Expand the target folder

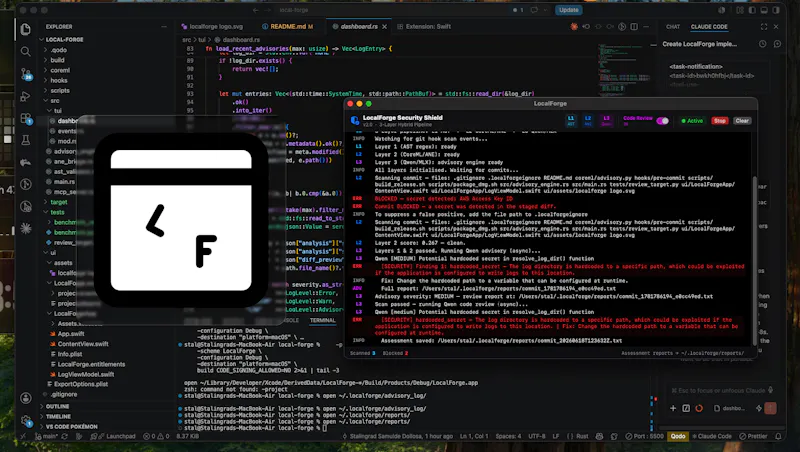pyautogui.click(x=59, y=202)
